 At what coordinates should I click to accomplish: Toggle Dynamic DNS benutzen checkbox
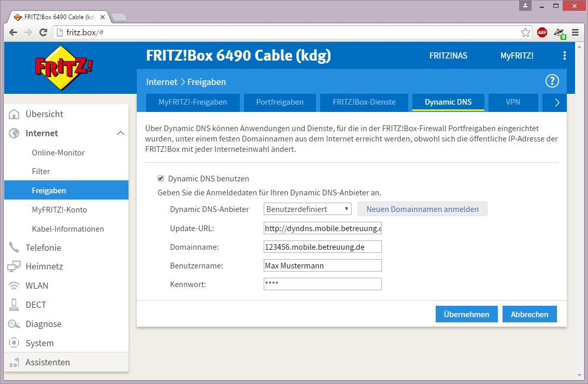[161, 178]
